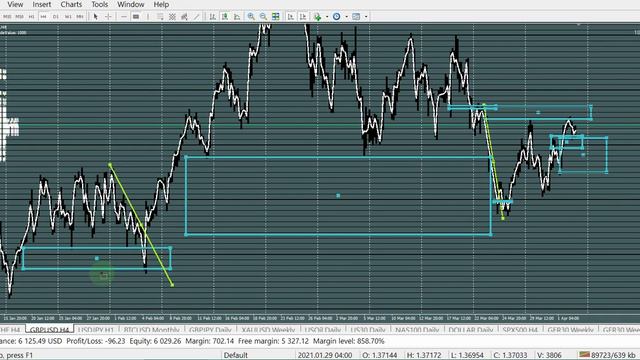Viewport: 640px width, 360px height.
Task: Open the View menu
Action: point(15,4)
